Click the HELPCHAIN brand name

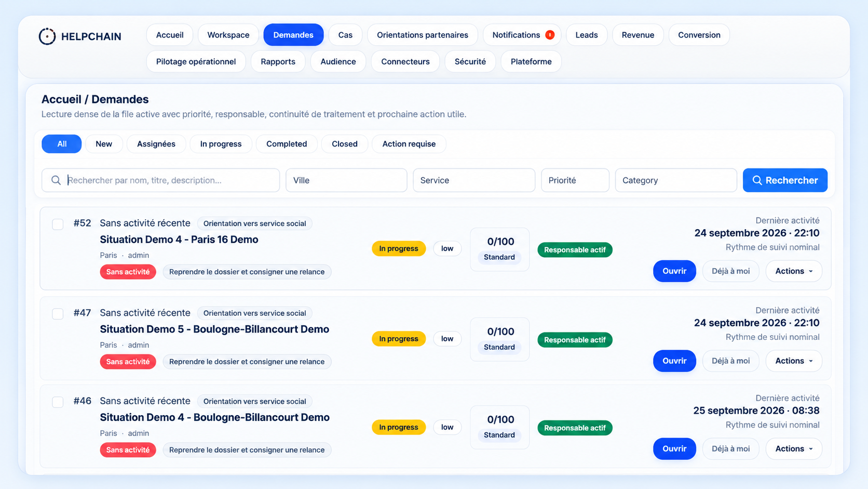91,36
